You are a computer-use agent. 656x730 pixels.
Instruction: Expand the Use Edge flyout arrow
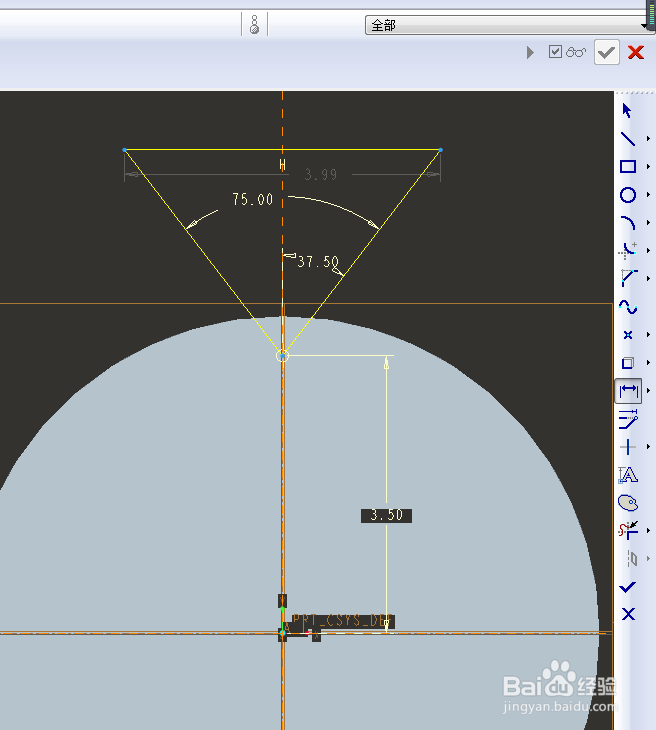(648, 363)
